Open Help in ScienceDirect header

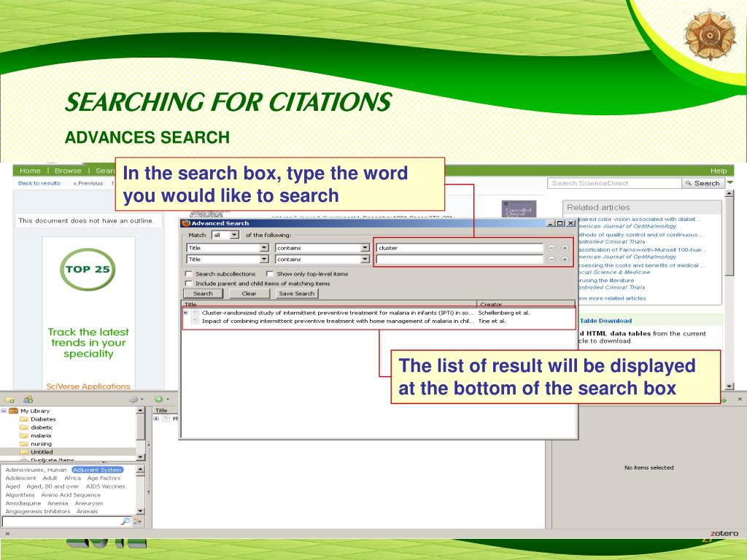[x=719, y=171]
